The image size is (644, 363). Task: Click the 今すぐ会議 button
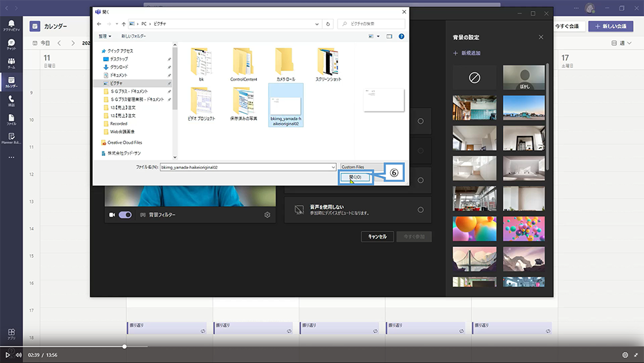[567, 26]
